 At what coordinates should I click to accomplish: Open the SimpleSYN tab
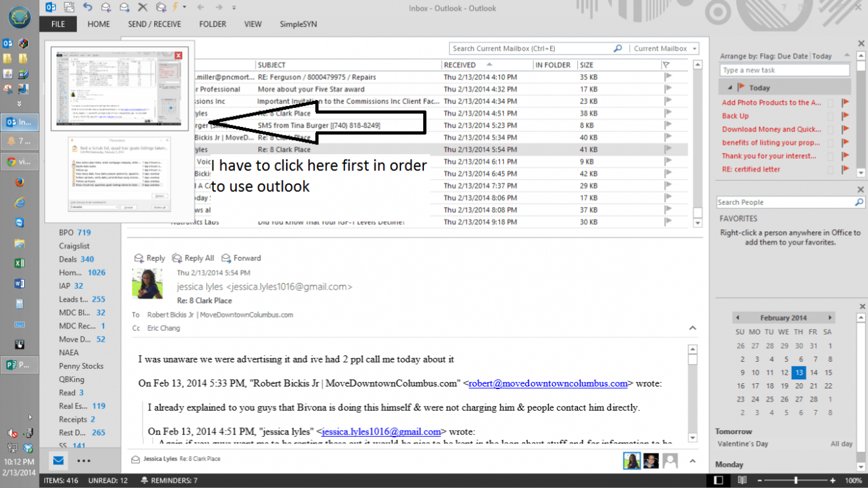(298, 24)
